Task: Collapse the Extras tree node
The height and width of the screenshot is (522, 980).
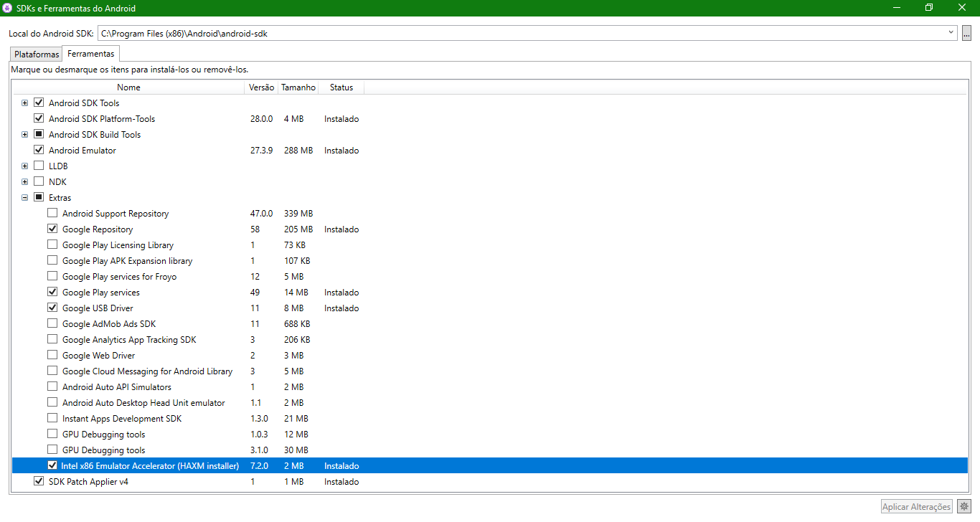Action: (x=25, y=198)
